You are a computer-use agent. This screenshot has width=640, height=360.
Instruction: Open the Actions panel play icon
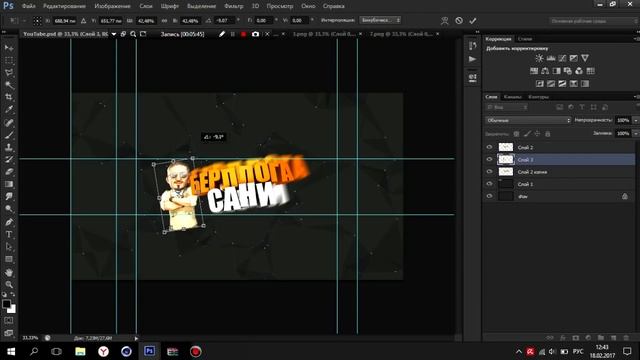473,60
